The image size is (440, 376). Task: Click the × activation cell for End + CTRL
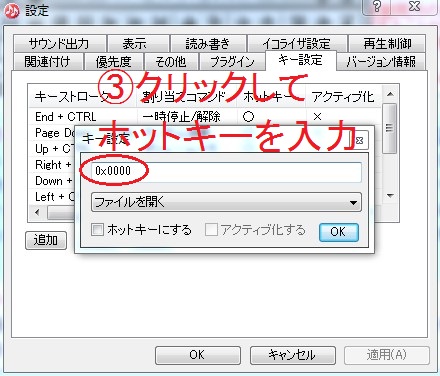[317, 117]
